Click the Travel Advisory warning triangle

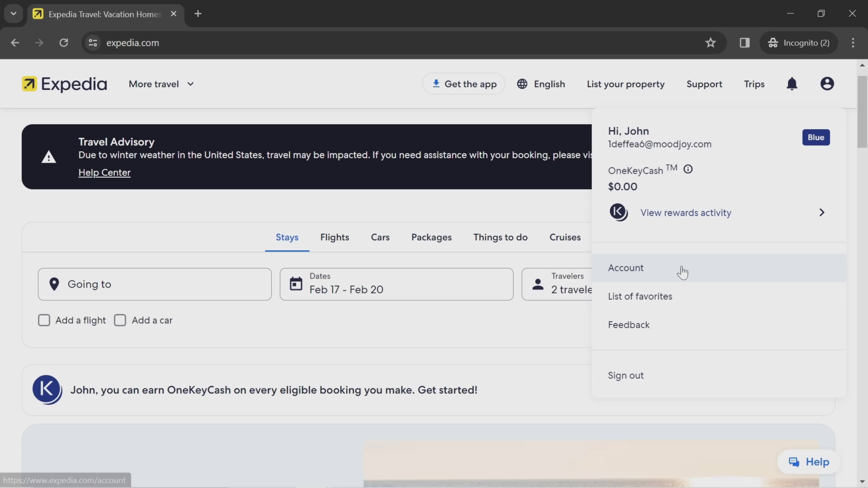tap(49, 157)
